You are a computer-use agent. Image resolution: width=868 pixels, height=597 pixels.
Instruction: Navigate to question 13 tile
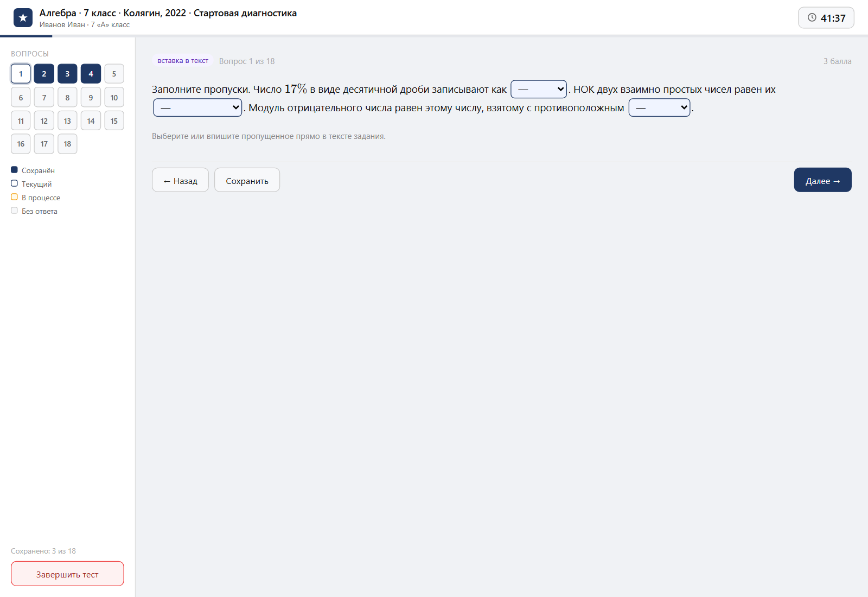coord(67,121)
